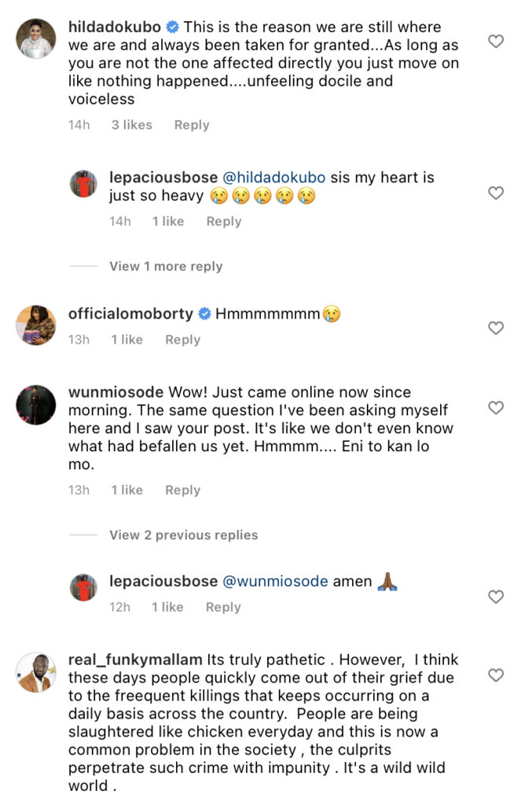This screenshot has width=532, height=805.
Task: Tap wunmiosode's profile photo
Action: click(x=36, y=405)
